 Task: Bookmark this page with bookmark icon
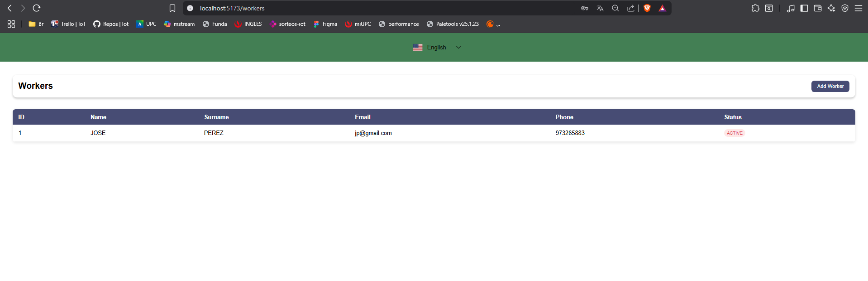pyautogui.click(x=172, y=8)
